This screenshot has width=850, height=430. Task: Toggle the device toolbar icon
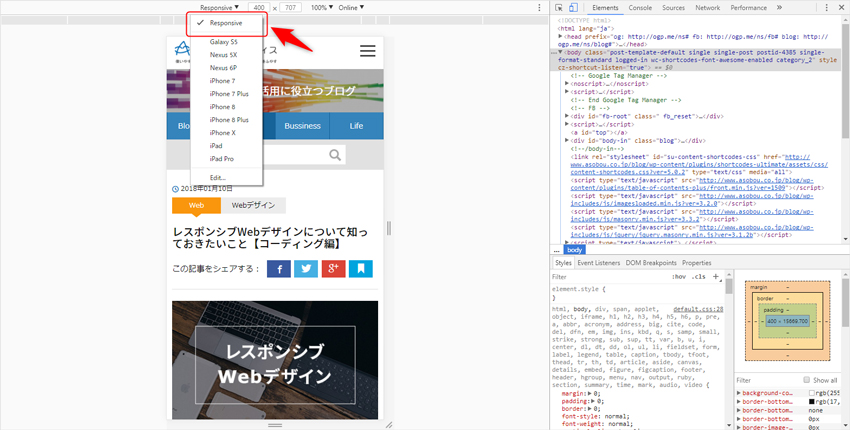(573, 8)
